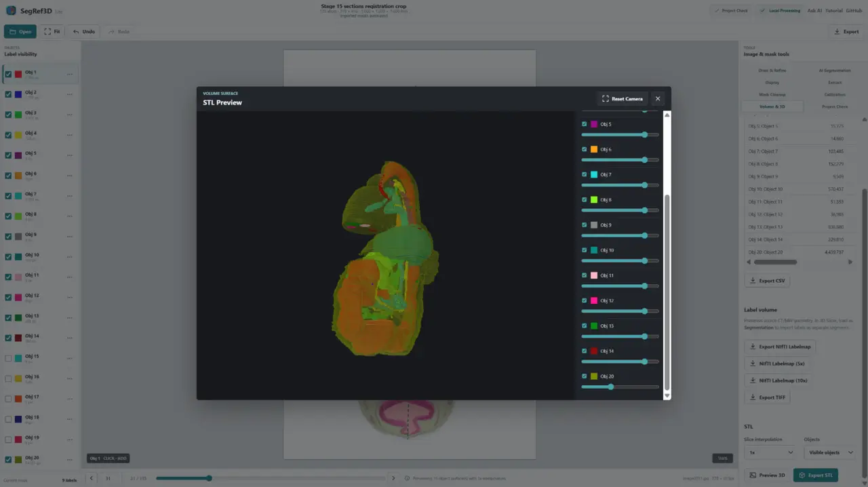Close the STL Preview dialog
The image size is (868, 487).
657,99
